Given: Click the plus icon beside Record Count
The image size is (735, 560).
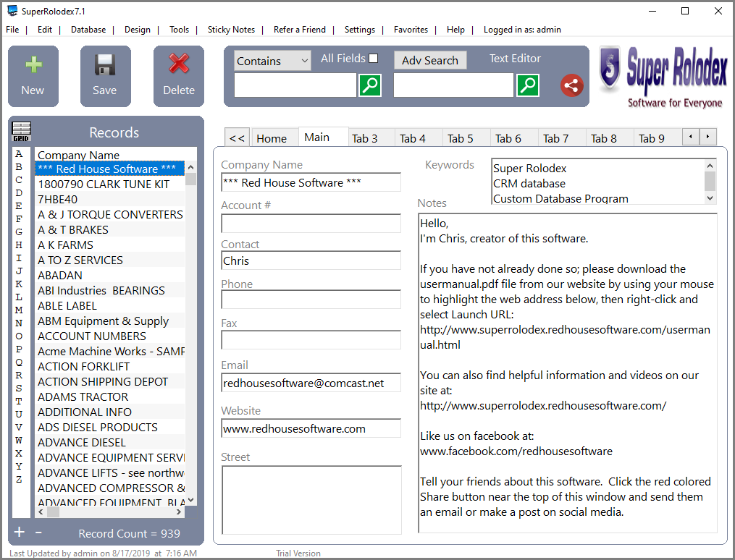Looking at the screenshot, I should [x=20, y=532].
